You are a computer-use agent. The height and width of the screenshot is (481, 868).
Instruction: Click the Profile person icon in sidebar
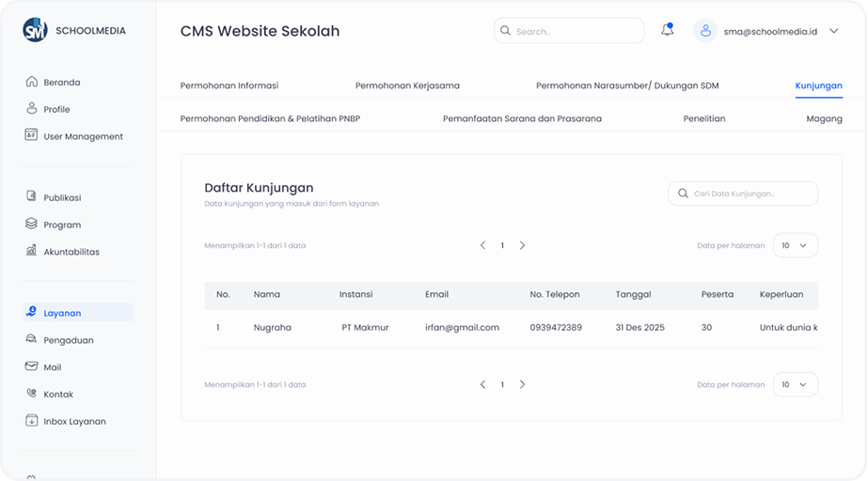click(32, 108)
